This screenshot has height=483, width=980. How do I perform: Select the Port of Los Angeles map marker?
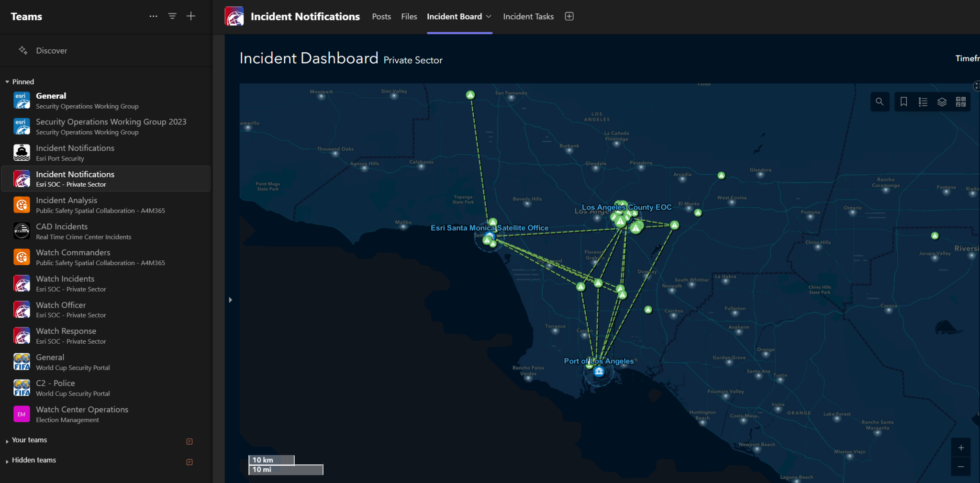point(599,371)
